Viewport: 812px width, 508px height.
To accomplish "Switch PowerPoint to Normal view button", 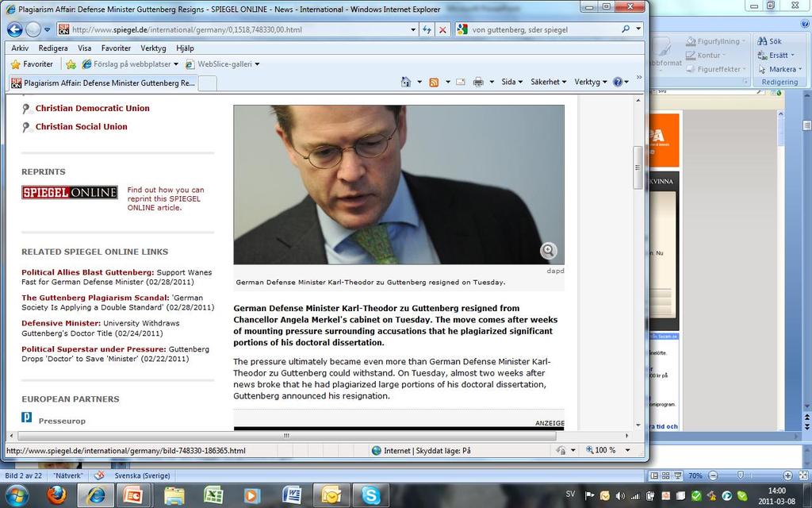I will point(654,475).
